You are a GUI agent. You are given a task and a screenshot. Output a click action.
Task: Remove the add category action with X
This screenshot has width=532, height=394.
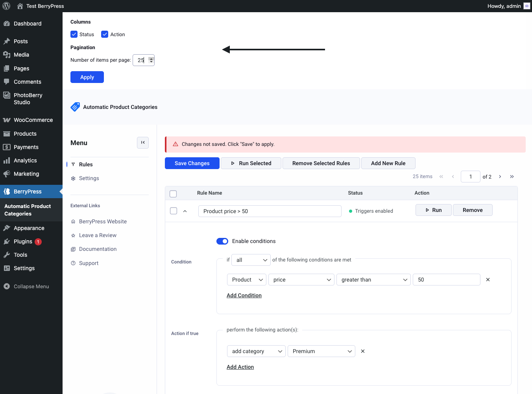pyautogui.click(x=363, y=351)
